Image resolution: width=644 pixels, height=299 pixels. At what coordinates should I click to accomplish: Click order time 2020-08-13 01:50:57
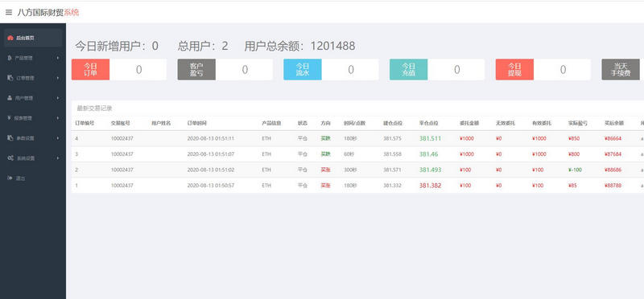(x=211, y=186)
